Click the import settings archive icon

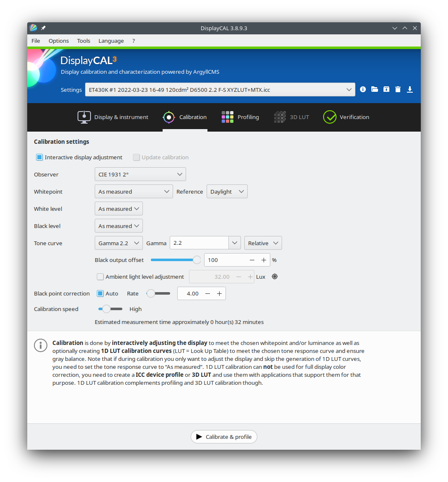click(x=386, y=89)
